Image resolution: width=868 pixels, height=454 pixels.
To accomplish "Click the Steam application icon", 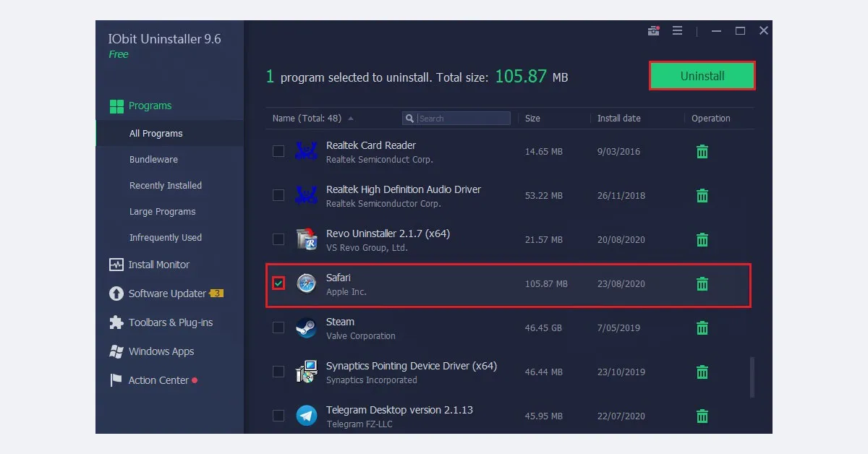I will tap(306, 328).
